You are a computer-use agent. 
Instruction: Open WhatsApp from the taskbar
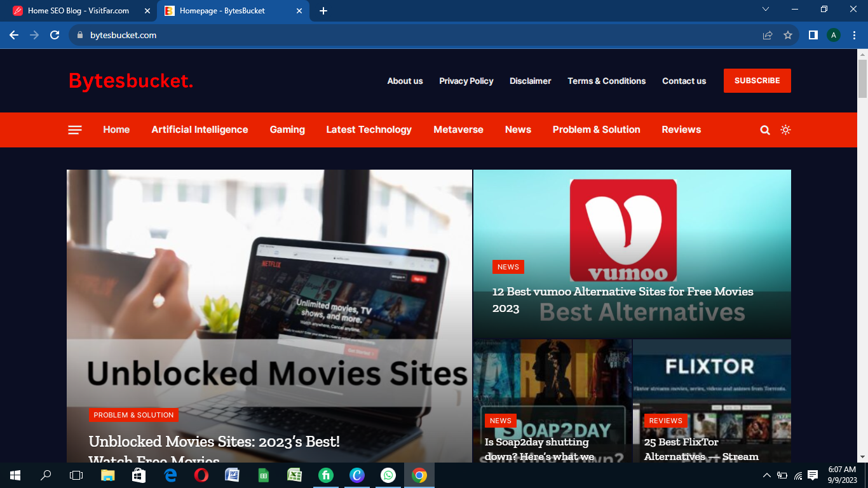click(x=388, y=475)
